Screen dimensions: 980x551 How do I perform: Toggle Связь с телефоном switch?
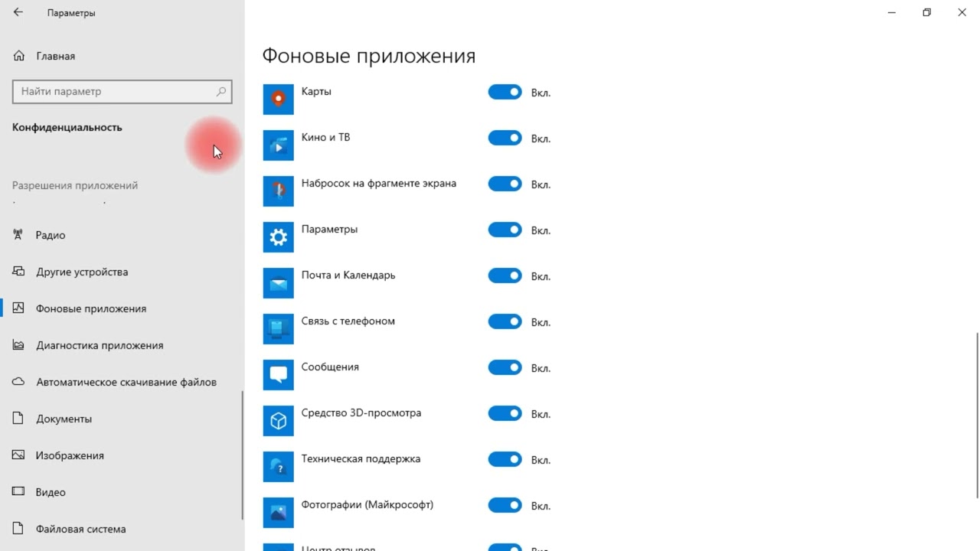[505, 321]
